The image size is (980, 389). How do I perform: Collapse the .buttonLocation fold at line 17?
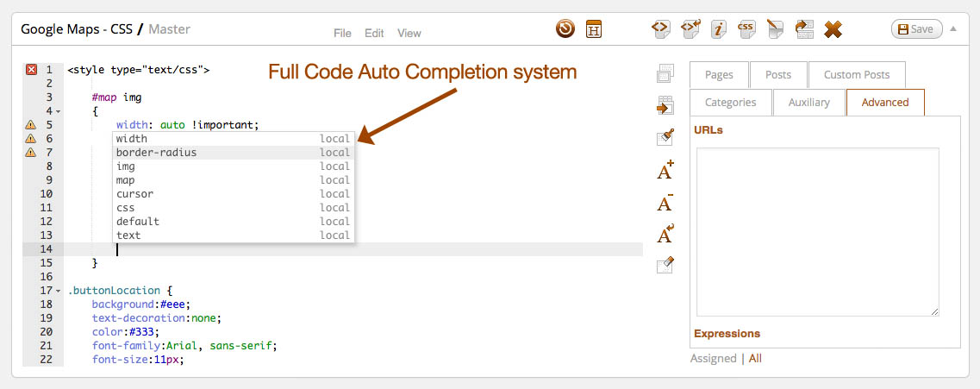(x=58, y=291)
